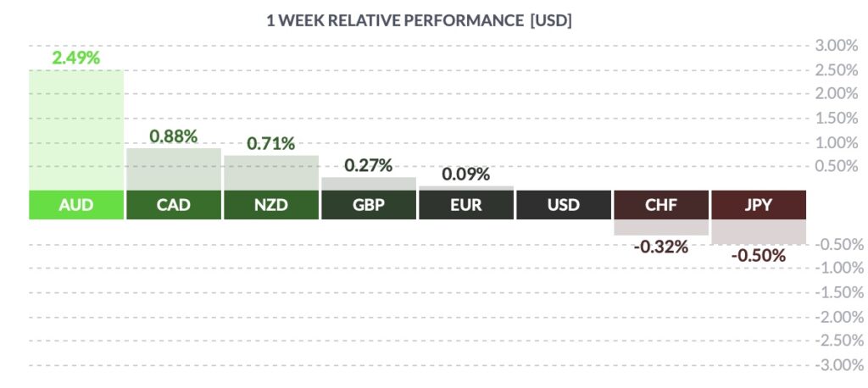Click the CAD performance bar
Image resolution: width=868 pixels, height=388 pixels.
coord(174,169)
